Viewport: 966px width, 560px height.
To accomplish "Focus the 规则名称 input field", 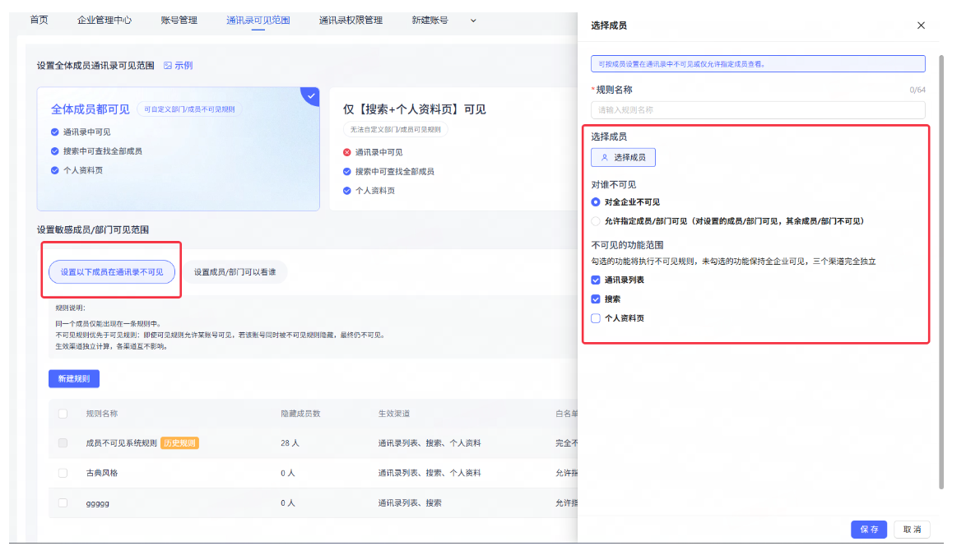I will (x=758, y=110).
